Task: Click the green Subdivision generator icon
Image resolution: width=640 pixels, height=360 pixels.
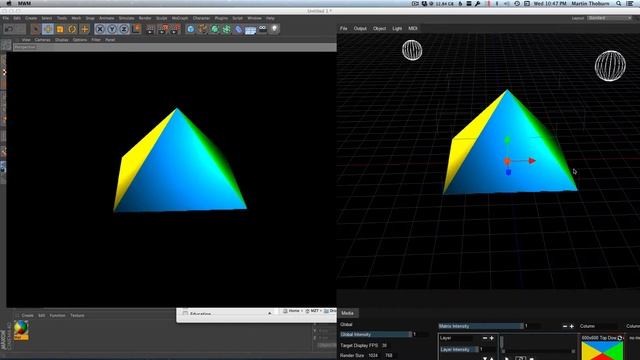Action: 215,29
